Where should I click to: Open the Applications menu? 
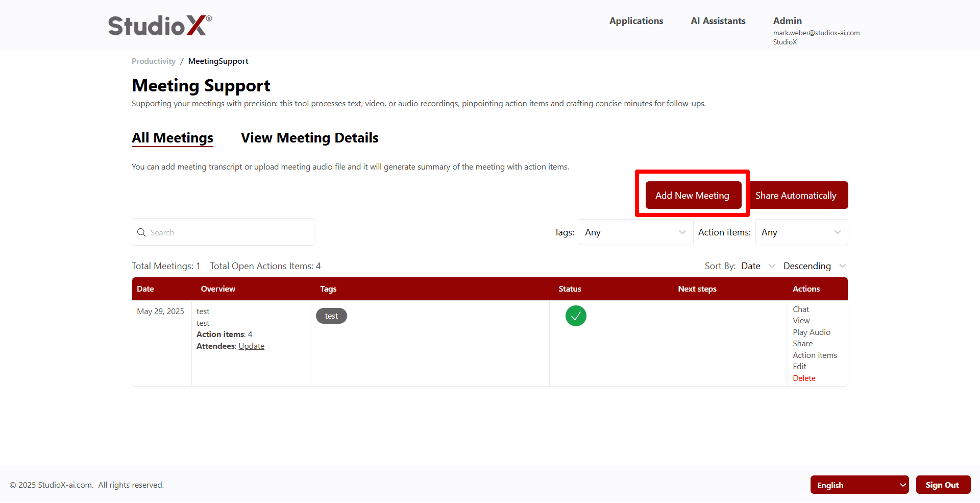coord(636,21)
